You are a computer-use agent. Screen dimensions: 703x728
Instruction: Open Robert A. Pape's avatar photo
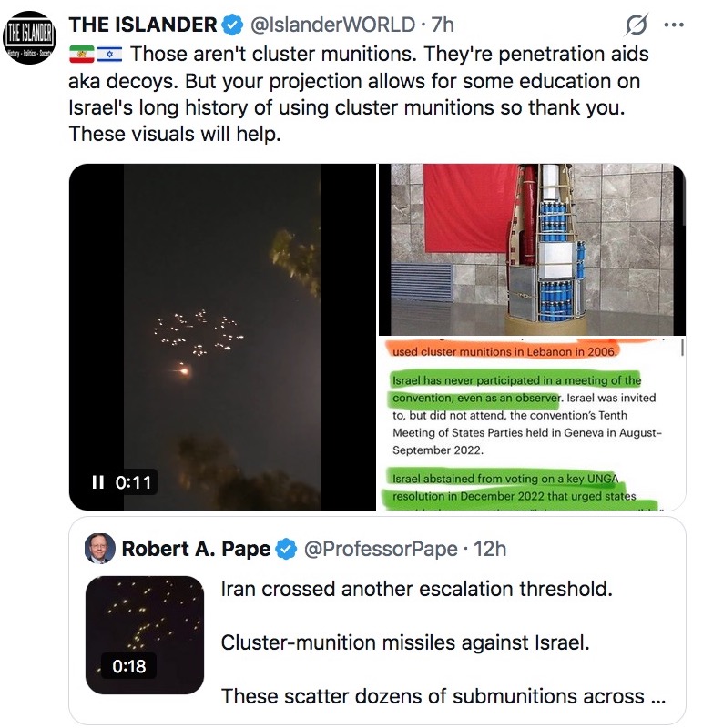pyautogui.click(x=99, y=549)
